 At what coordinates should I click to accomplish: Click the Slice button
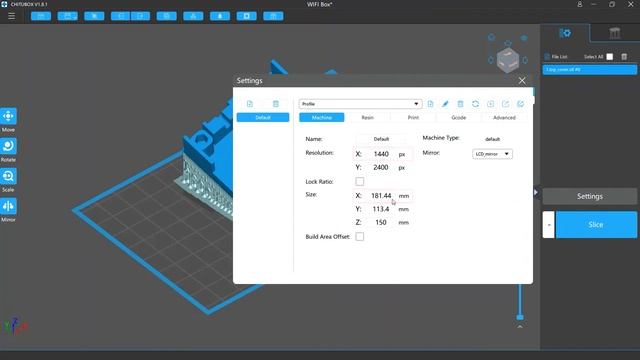click(x=596, y=224)
